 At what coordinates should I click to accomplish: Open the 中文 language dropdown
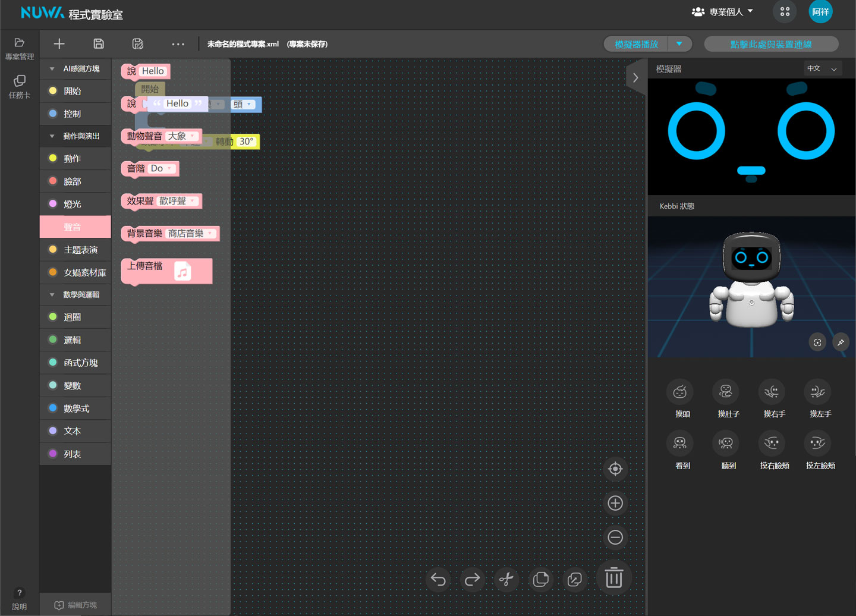[822, 69]
